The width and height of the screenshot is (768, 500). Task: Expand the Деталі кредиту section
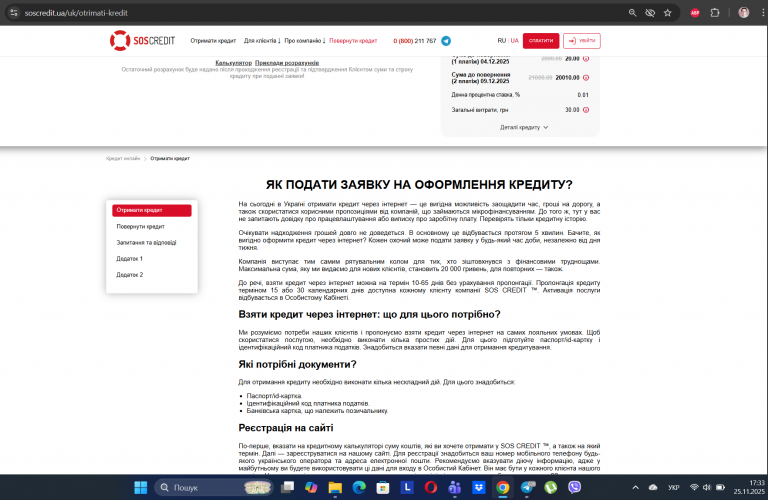pyautogui.click(x=524, y=127)
